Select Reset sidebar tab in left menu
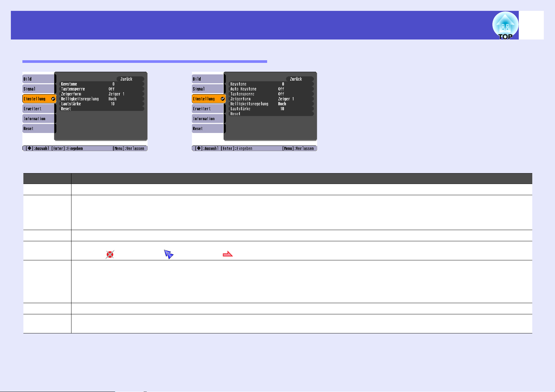This screenshot has width=555, height=392. pos(39,128)
